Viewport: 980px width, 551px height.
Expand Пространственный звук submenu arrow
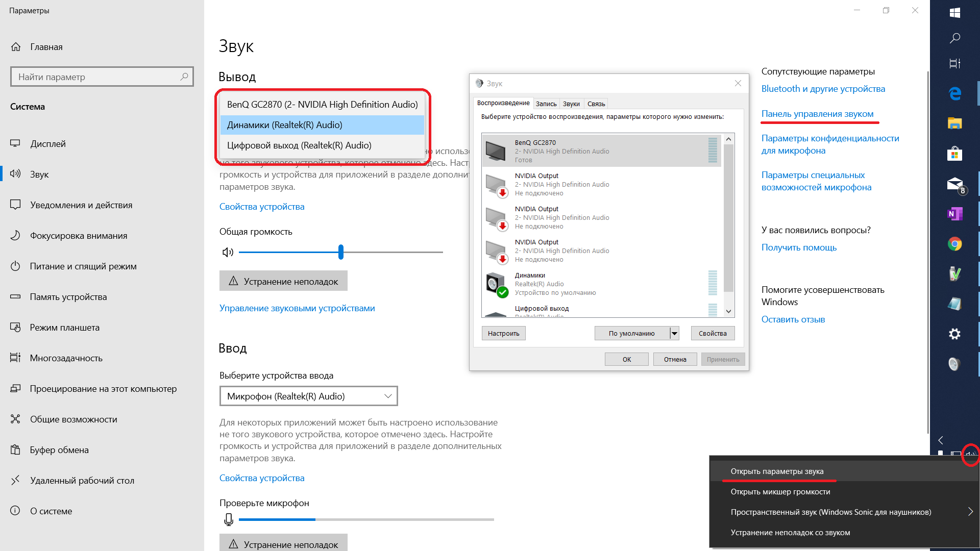click(970, 512)
